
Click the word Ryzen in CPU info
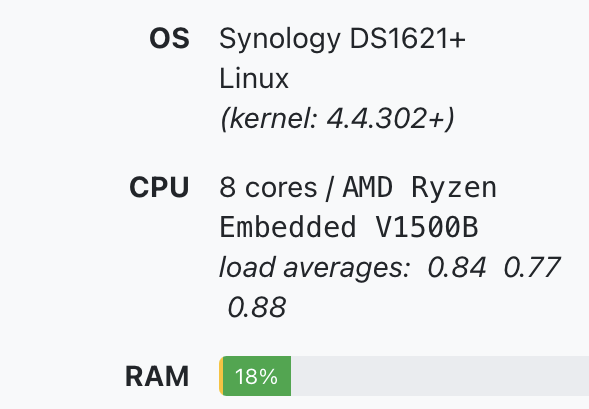click(x=454, y=189)
